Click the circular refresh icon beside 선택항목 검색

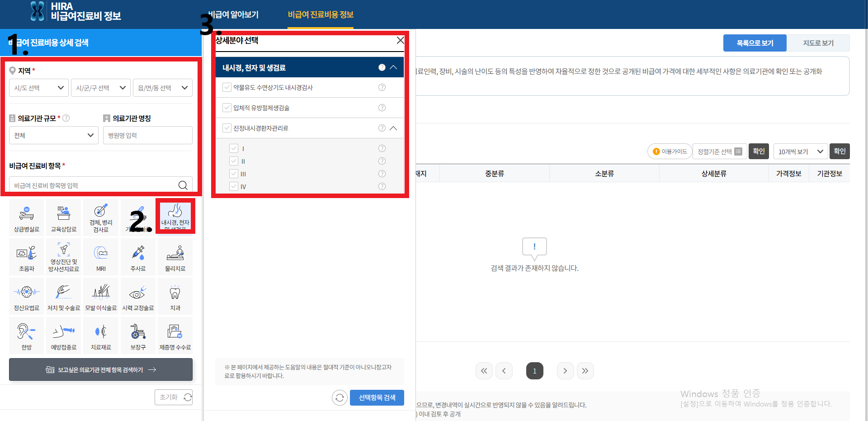pyautogui.click(x=340, y=397)
